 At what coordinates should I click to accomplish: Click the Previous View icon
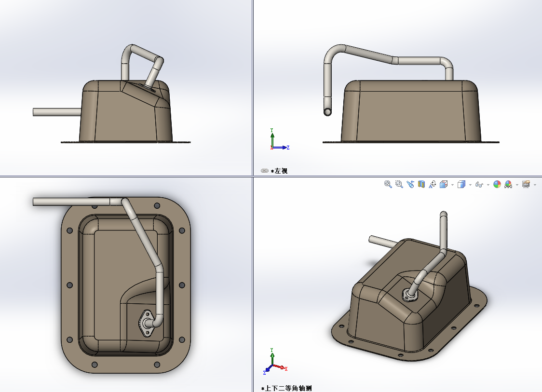(x=410, y=184)
